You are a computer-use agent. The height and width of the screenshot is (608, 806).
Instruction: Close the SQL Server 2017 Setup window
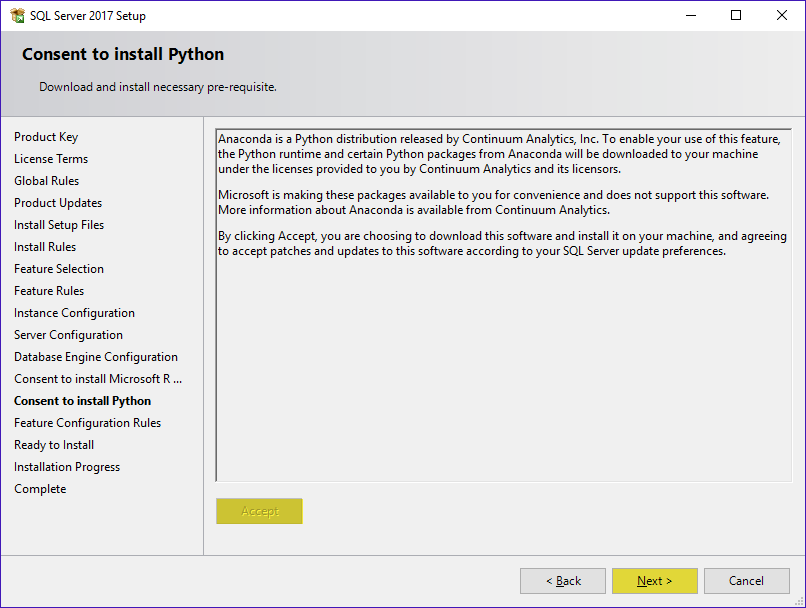pos(782,15)
